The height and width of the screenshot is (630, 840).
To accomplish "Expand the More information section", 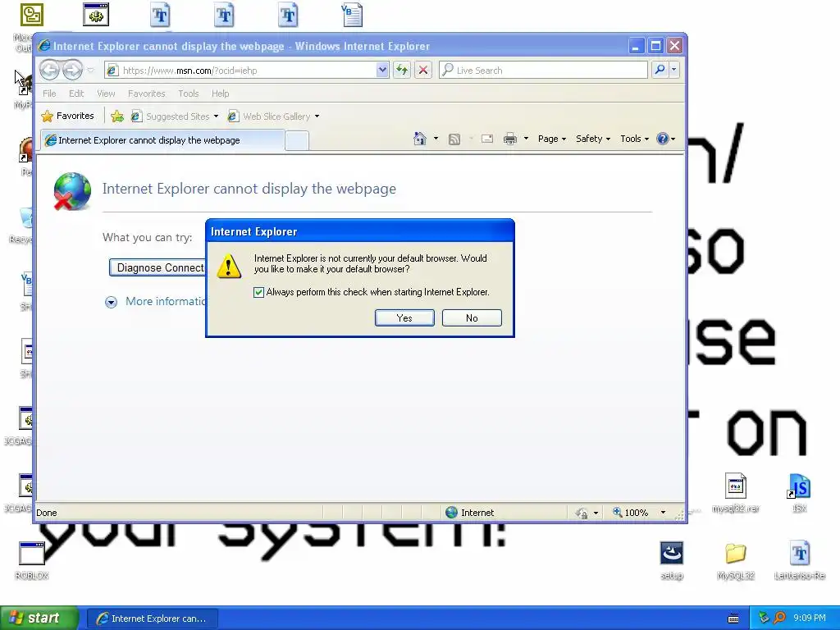I will [x=155, y=302].
